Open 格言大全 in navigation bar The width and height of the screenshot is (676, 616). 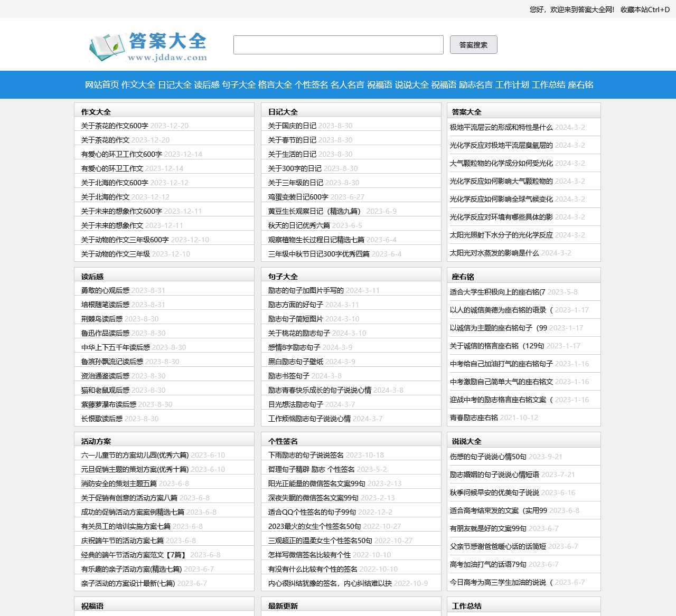(x=275, y=84)
